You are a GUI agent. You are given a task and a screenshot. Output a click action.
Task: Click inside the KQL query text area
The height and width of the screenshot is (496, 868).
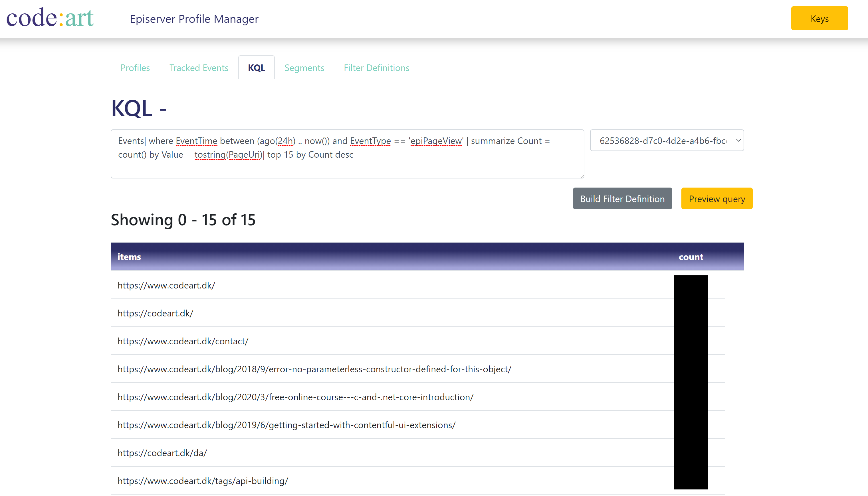point(347,154)
